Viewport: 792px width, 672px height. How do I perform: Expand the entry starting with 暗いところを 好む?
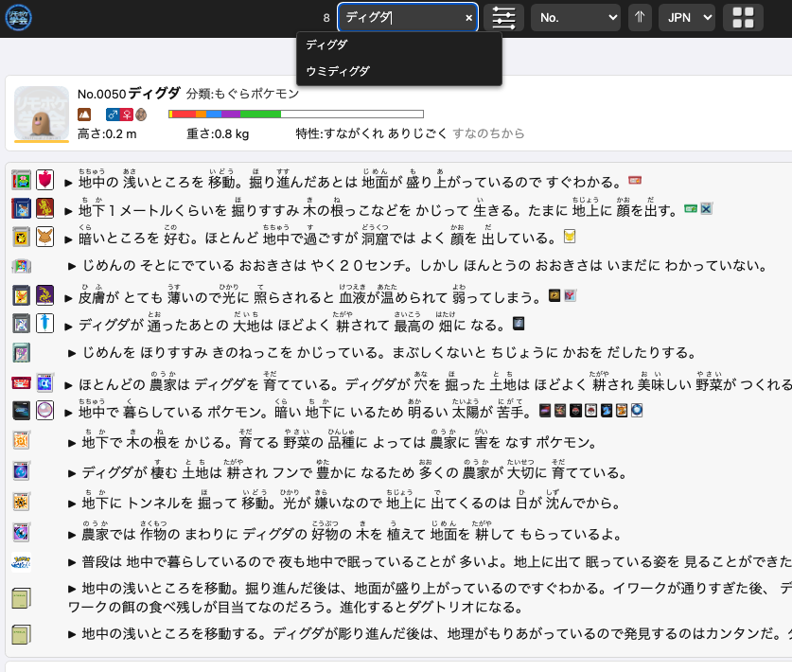coord(69,239)
